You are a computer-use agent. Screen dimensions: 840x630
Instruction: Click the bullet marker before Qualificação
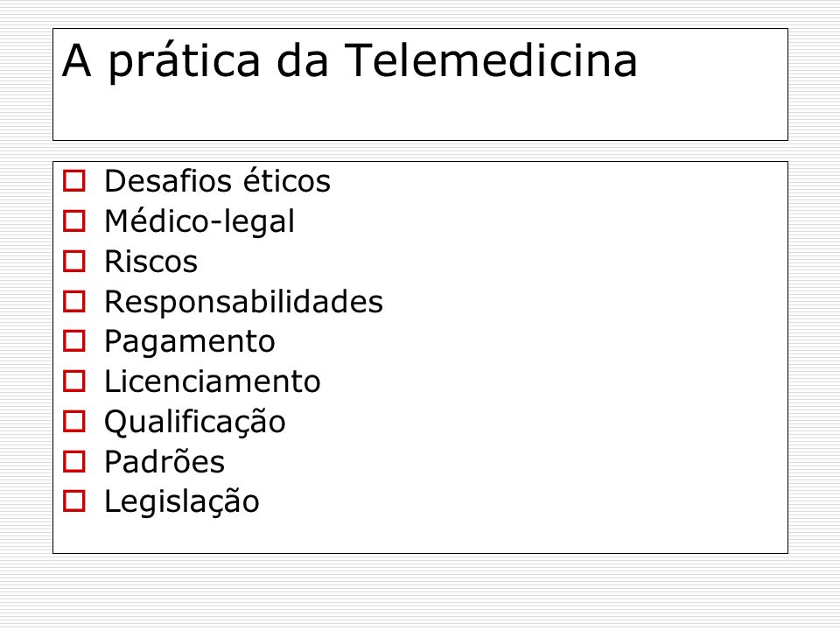(x=73, y=421)
